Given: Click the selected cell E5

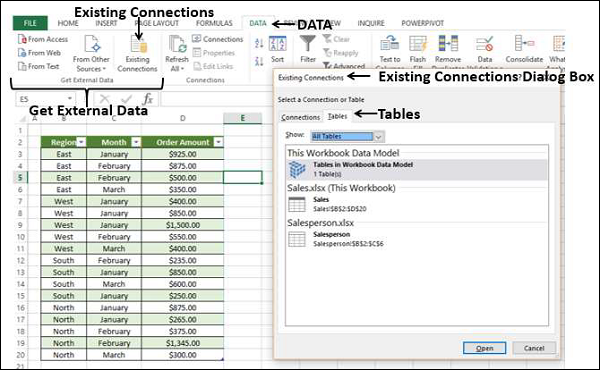Looking at the screenshot, I should pos(243,178).
